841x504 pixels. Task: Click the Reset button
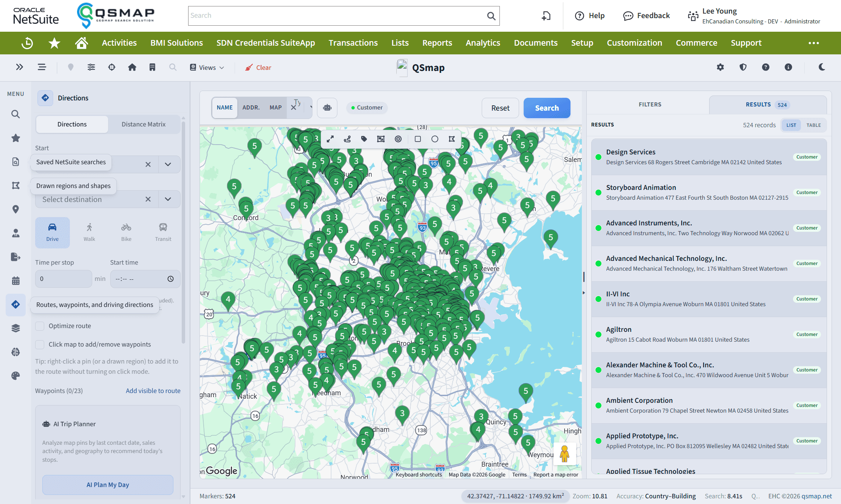coord(500,108)
